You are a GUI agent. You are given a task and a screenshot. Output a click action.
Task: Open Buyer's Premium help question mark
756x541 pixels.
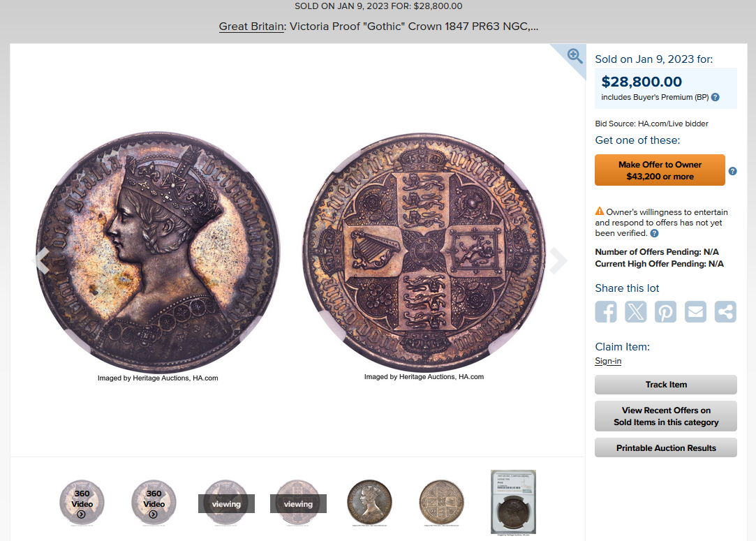click(x=716, y=98)
